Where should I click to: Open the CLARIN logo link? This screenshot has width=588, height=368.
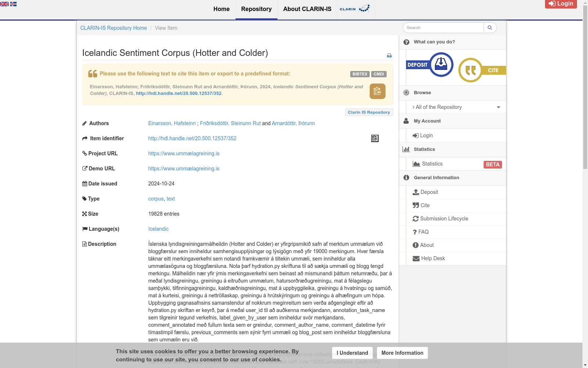click(355, 9)
